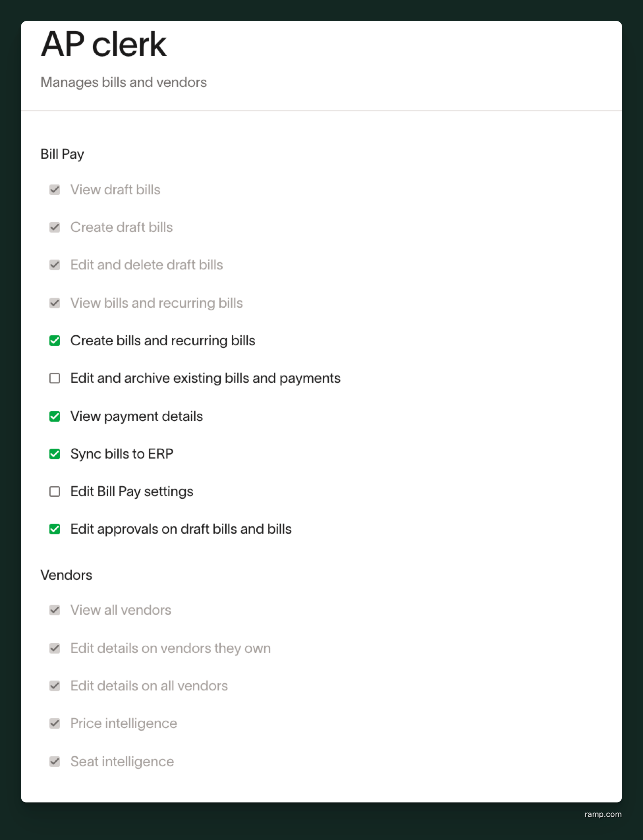Uncheck Create bills and recurring bills
This screenshot has height=840, width=643.
55,341
